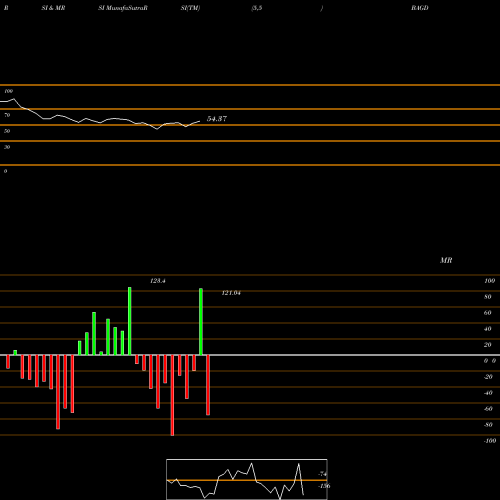Click the RSI value 54.37

pyautogui.click(x=217, y=119)
